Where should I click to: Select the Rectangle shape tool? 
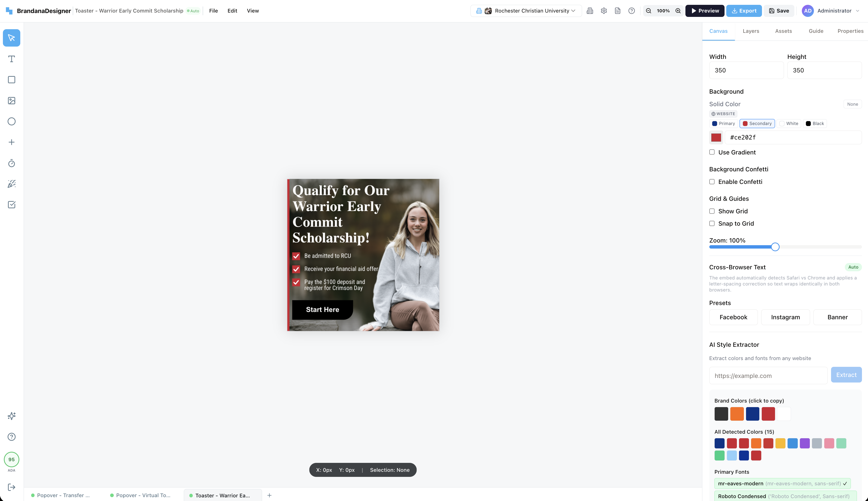click(11, 80)
